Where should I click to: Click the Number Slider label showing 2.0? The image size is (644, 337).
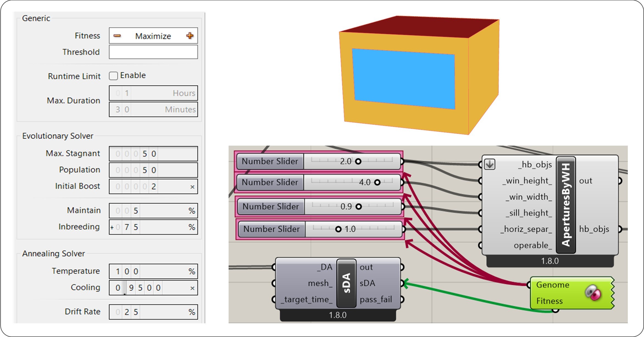pos(270,161)
